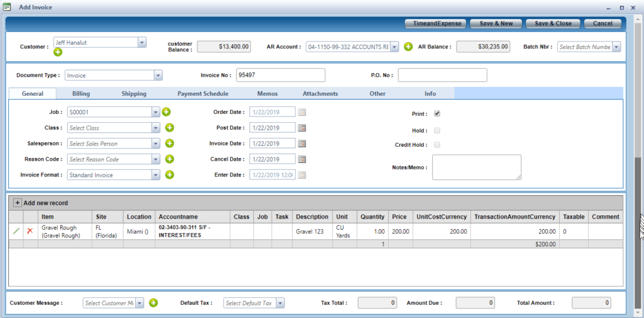Viewport: 644px width, 318px height.
Task: Click the TimeandExpense button
Action: (x=433, y=23)
